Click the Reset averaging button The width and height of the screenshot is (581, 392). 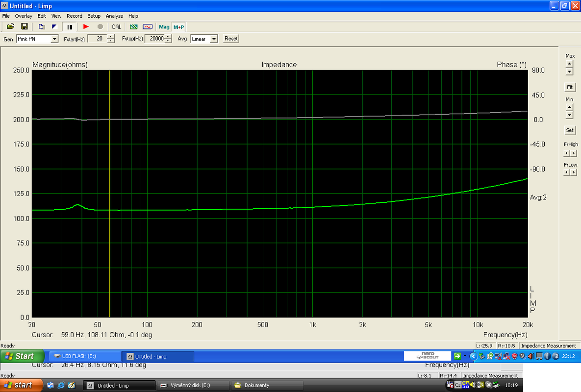231,39
